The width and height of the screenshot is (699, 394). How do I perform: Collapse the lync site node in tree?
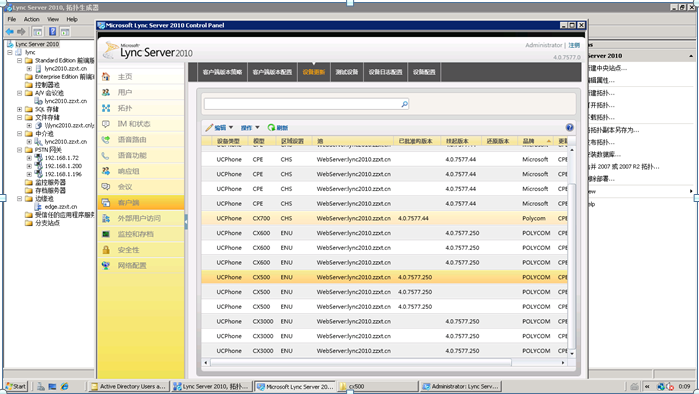[x=10, y=52]
